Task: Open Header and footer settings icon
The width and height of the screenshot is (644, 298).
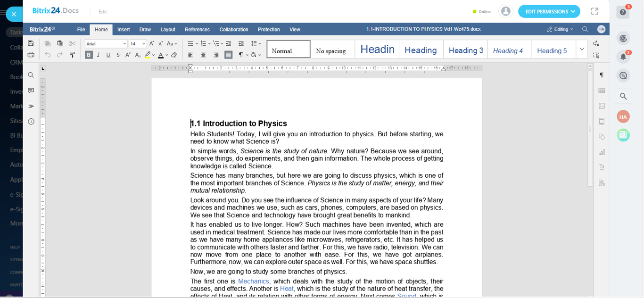Action: [x=602, y=121]
